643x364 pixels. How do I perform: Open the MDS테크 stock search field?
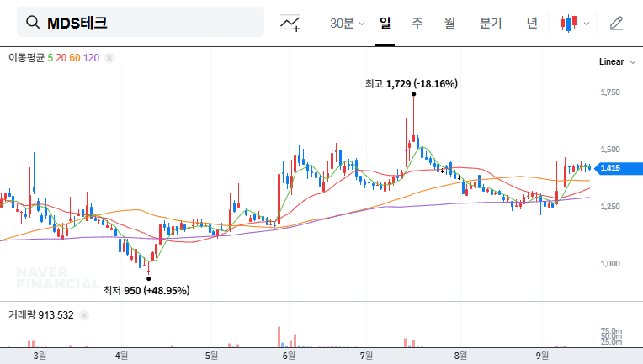coord(141,22)
